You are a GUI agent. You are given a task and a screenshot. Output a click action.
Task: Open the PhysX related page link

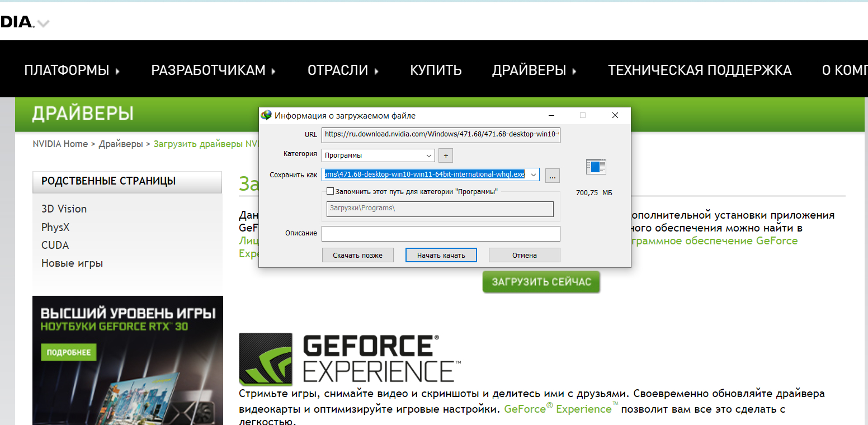(x=55, y=227)
